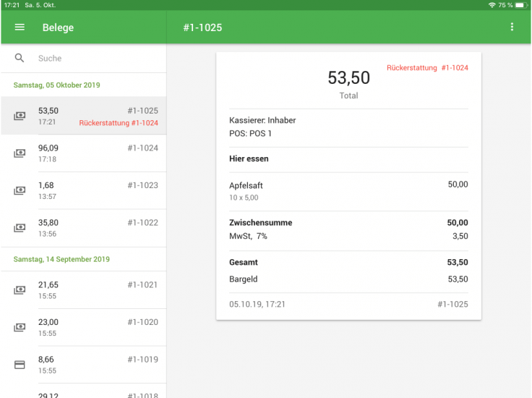Image resolution: width=532 pixels, height=398 pixels.
Task: Open the hamburger navigation menu
Action: point(20,27)
